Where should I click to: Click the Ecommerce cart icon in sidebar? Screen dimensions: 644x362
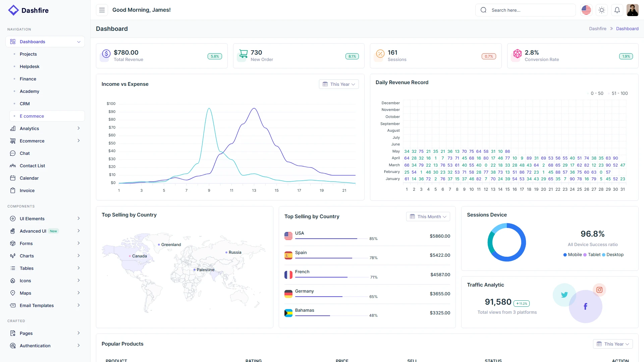(13, 141)
